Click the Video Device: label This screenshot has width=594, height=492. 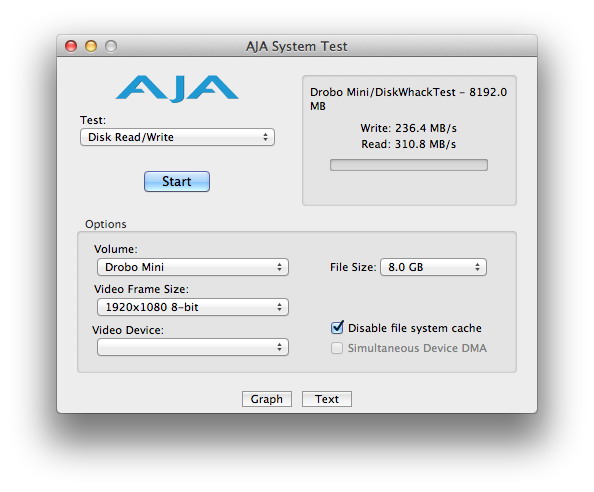pos(128,330)
